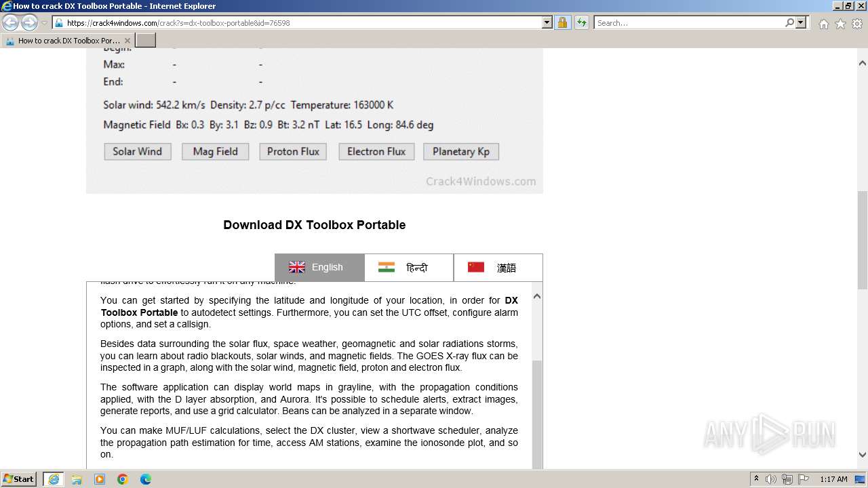Click the Temperature: 163000 K text

click(342, 105)
